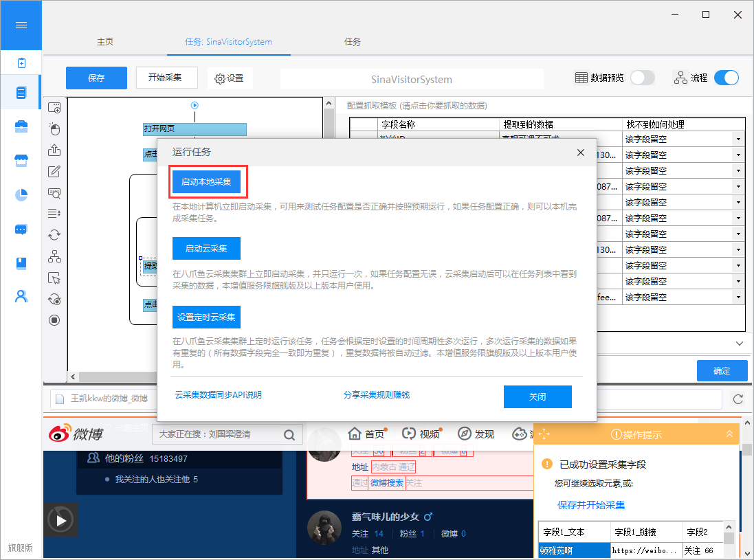Open Weibo 视频 navigation item
754x560 pixels.
[422, 434]
